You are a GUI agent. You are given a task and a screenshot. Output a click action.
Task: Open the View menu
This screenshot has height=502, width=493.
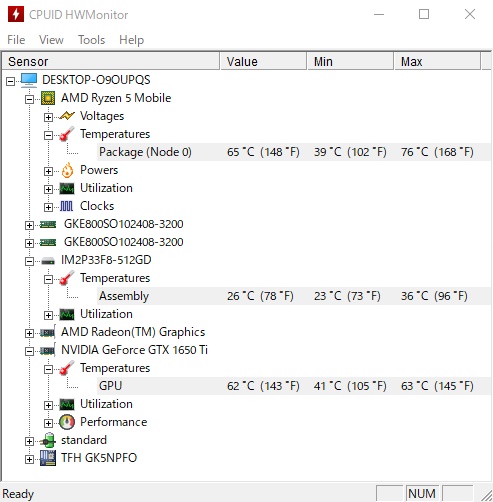pyautogui.click(x=51, y=40)
